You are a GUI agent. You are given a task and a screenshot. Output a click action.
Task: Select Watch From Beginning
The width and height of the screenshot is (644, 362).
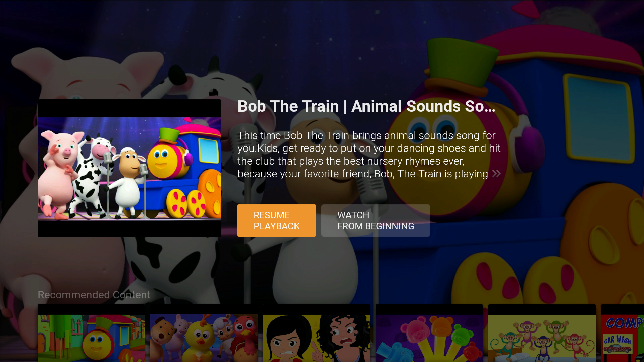coord(376,221)
